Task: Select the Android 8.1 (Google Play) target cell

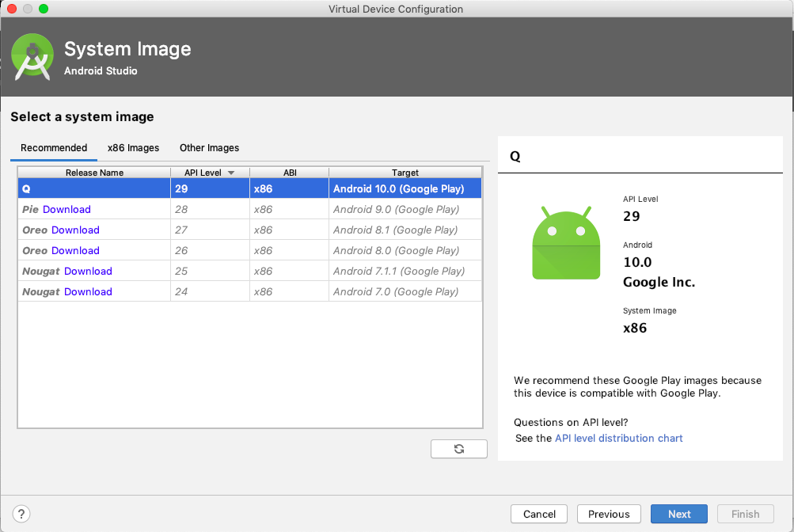Action: (405, 230)
